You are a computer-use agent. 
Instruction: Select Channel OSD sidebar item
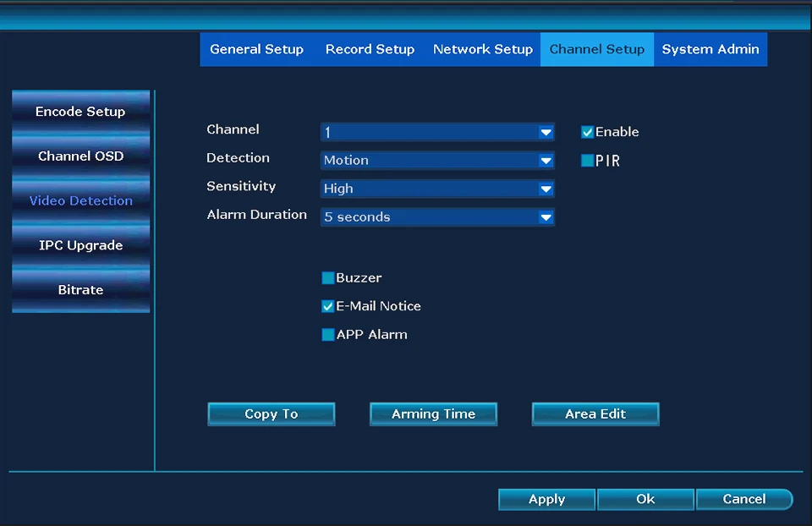click(x=81, y=156)
